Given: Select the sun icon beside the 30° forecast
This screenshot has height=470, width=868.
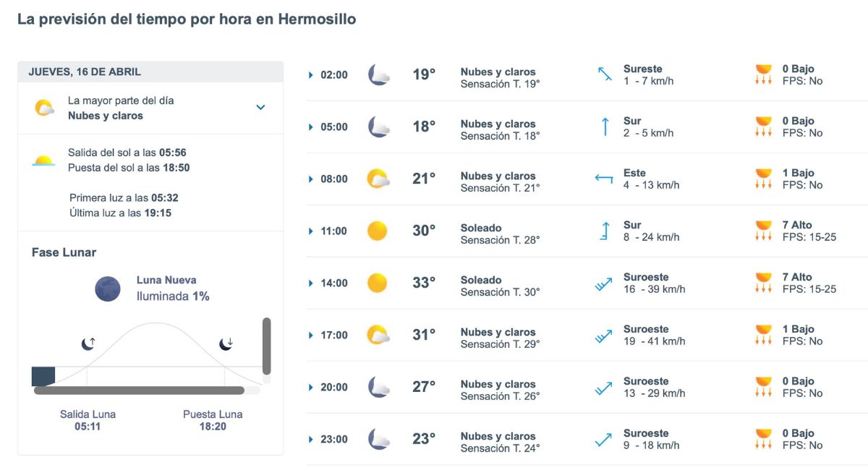Looking at the screenshot, I should (377, 230).
